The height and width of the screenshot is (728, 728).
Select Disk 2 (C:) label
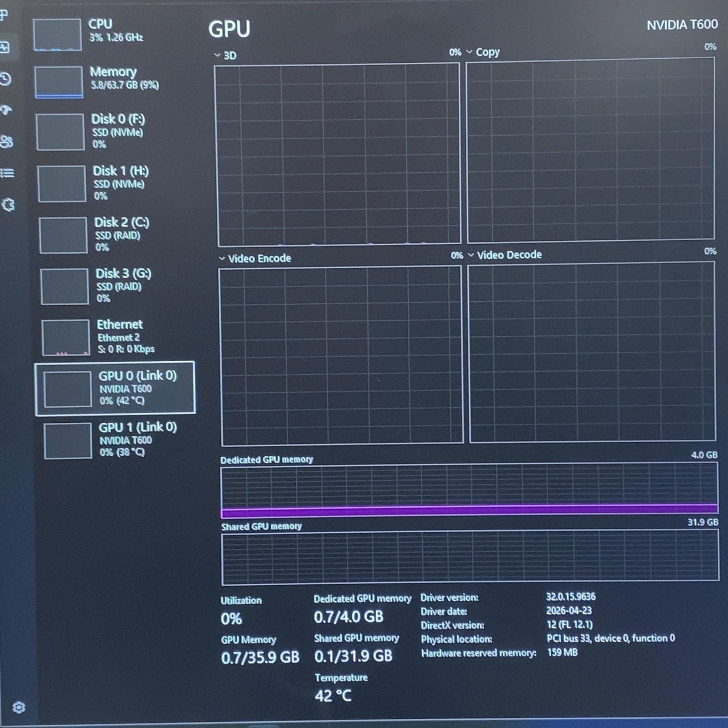(x=122, y=222)
